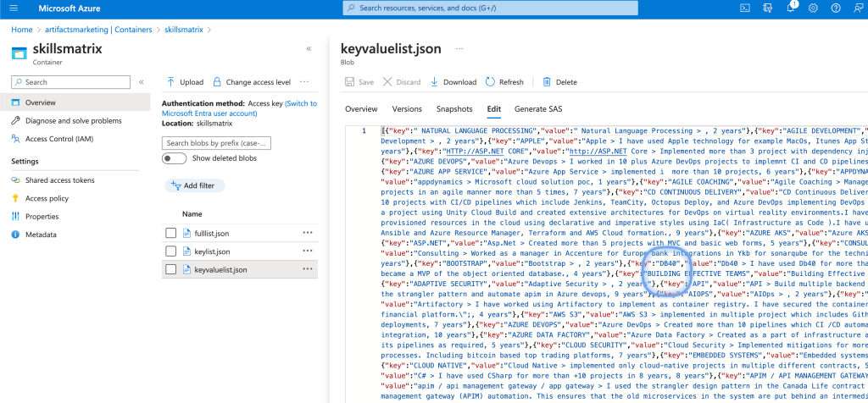Image resolution: width=868 pixels, height=403 pixels.
Task: Click the Name column header
Action: (x=192, y=214)
